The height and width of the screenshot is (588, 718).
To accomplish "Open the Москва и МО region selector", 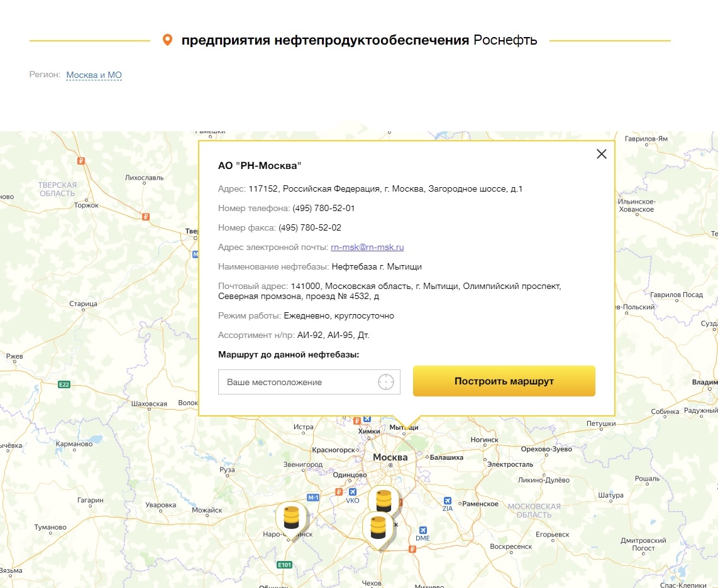I will [94, 75].
